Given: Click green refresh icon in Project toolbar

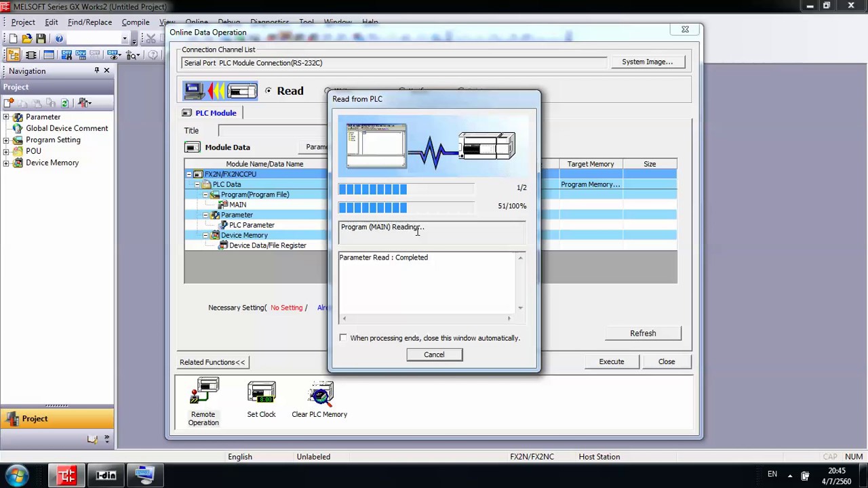Looking at the screenshot, I should pos(64,103).
